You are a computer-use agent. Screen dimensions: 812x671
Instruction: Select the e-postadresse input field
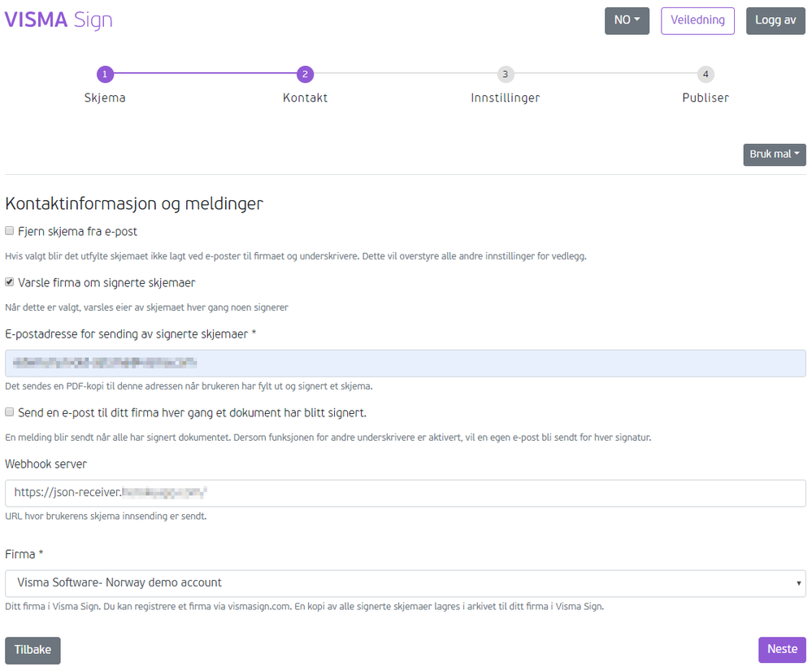(x=406, y=363)
